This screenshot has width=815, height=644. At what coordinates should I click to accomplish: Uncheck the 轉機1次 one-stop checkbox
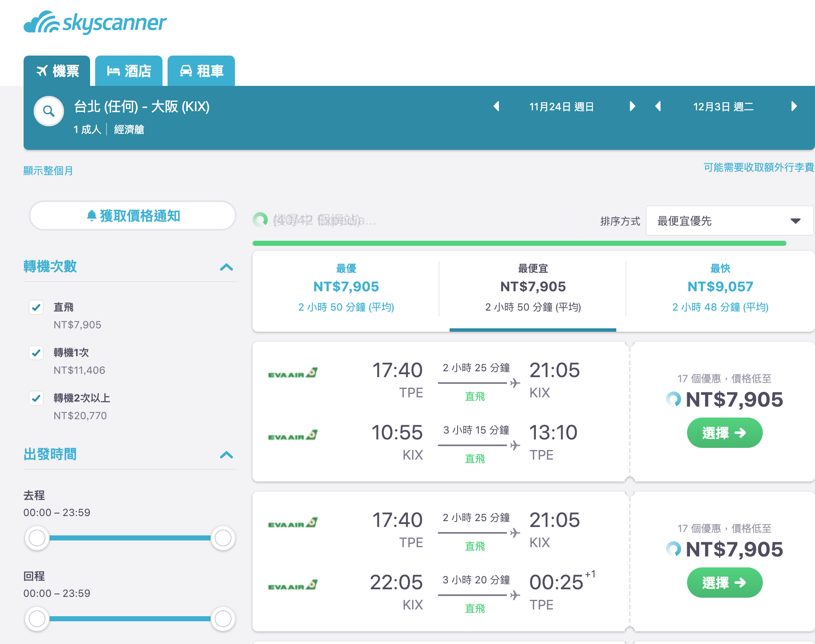(x=36, y=353)
